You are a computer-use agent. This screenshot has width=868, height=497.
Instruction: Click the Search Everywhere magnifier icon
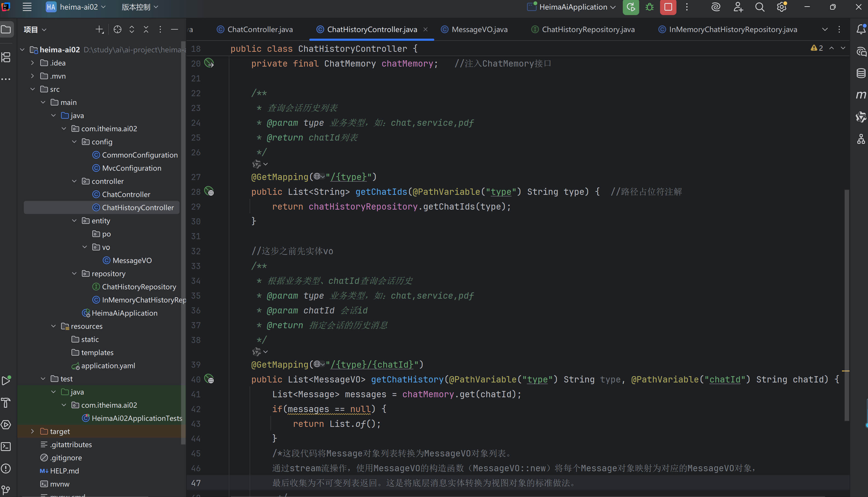759,7
